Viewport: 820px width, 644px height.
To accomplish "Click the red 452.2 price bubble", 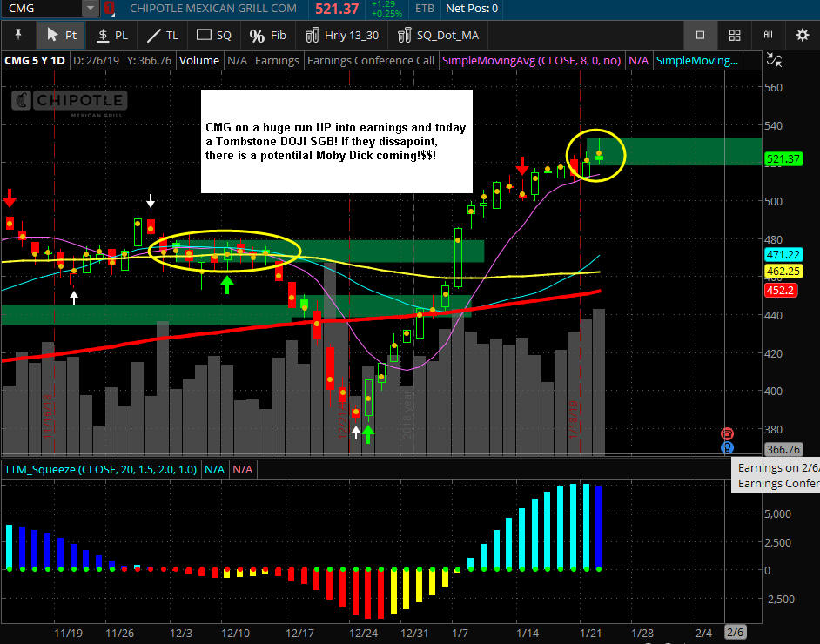I will click(x=781, y=290).
